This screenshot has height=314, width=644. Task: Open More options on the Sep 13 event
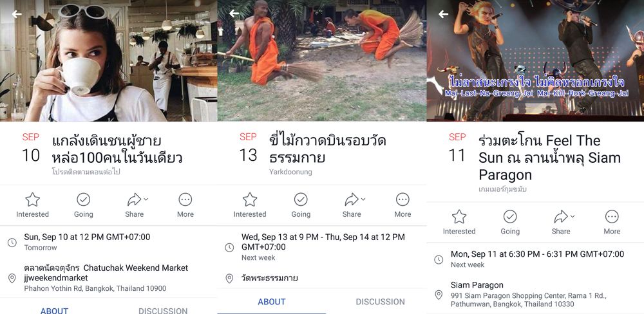pyautogui.click(x=402, y=205)
